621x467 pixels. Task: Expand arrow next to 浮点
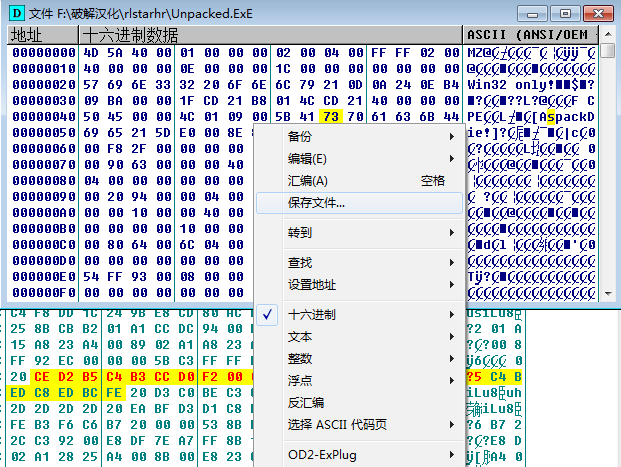[x=452, y=381]
